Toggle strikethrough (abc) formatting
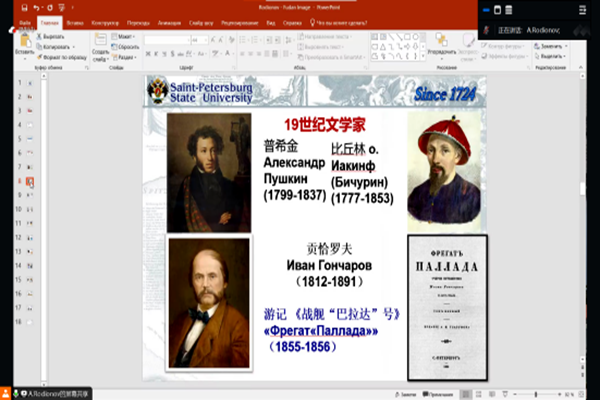 [180, 54]
